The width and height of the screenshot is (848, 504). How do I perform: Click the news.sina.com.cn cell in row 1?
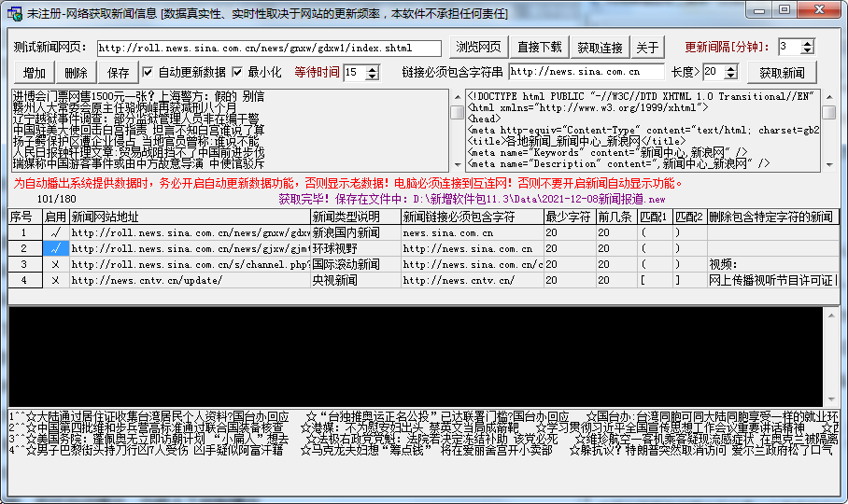pos(473,232)
